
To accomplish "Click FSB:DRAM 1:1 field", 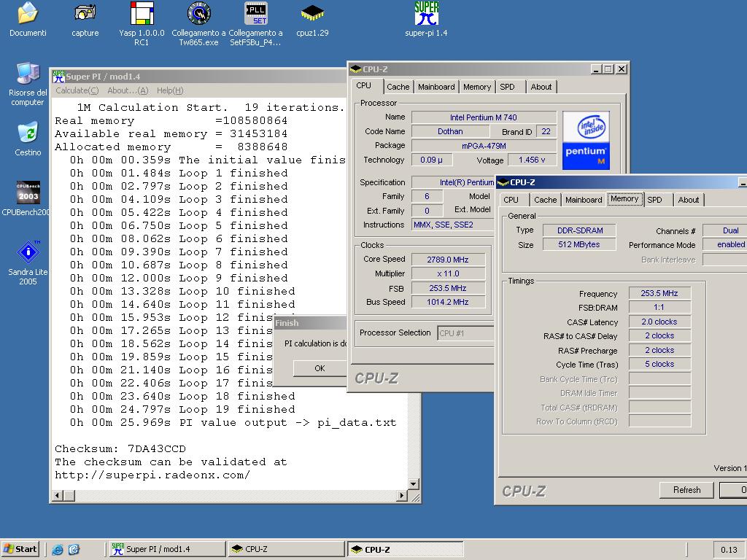I will click(x=659, y=308).
